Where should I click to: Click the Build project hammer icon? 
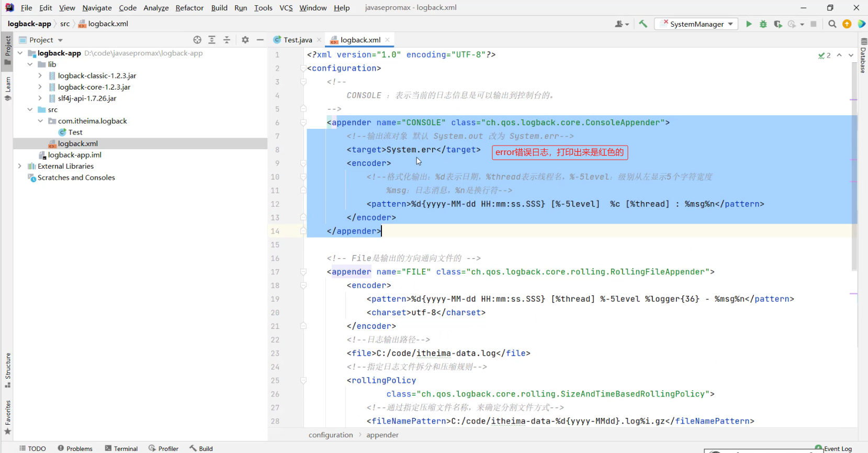tap(643, 24)
